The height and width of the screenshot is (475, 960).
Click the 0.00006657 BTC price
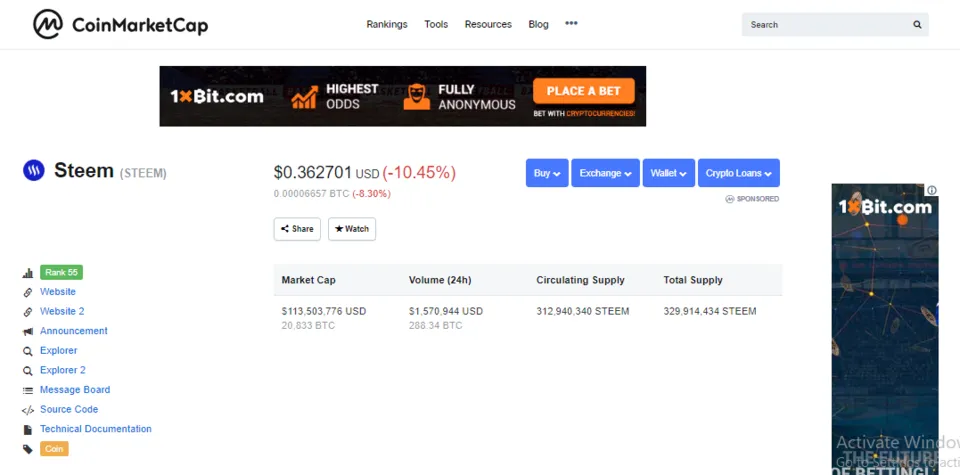click(312, 194)
